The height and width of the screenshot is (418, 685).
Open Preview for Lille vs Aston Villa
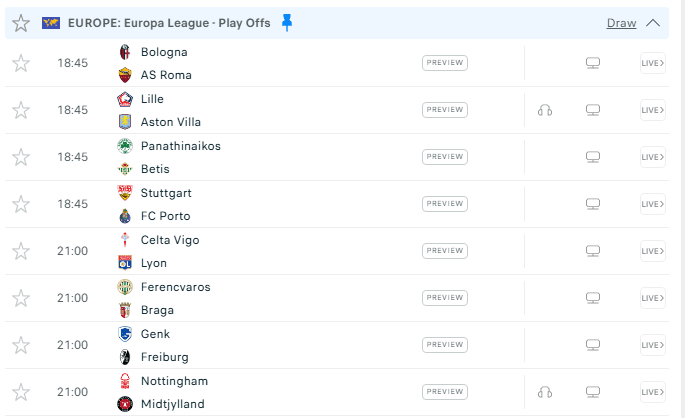pos(445,110)
